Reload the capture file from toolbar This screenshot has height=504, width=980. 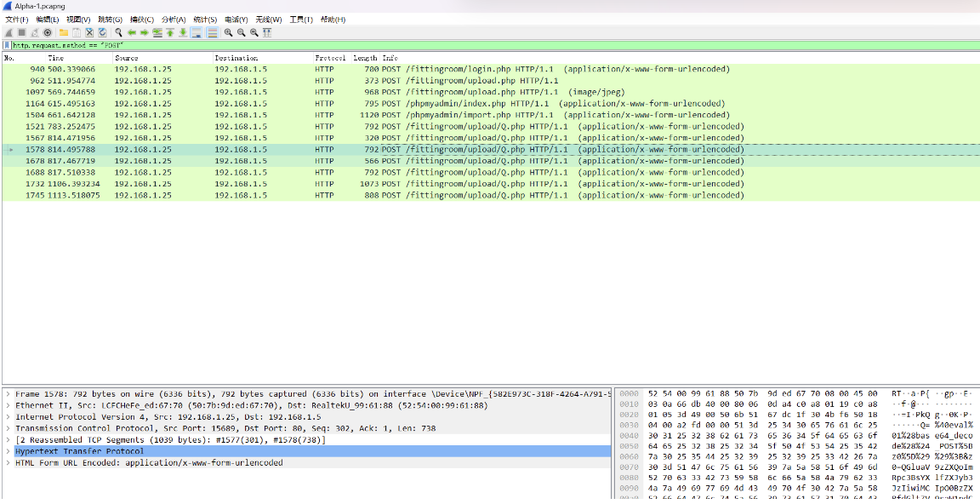coord(102,32)
